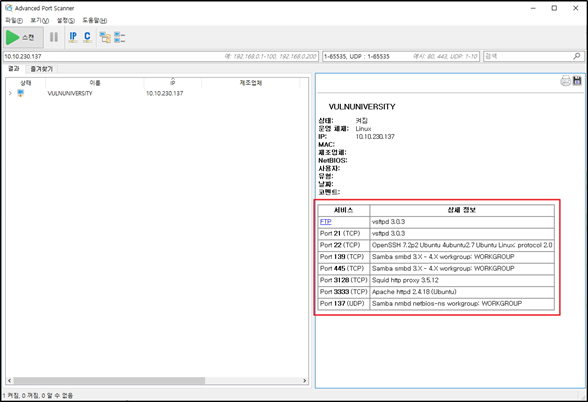Click the results list horizontal scrollbar thumb

pyautogui.click(x=109, y=381)
